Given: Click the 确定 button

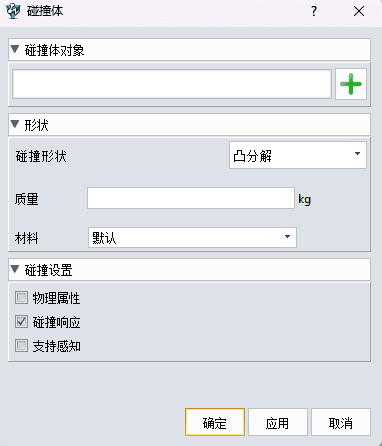Looking at the screenshot, I should [x=215, y=422].
